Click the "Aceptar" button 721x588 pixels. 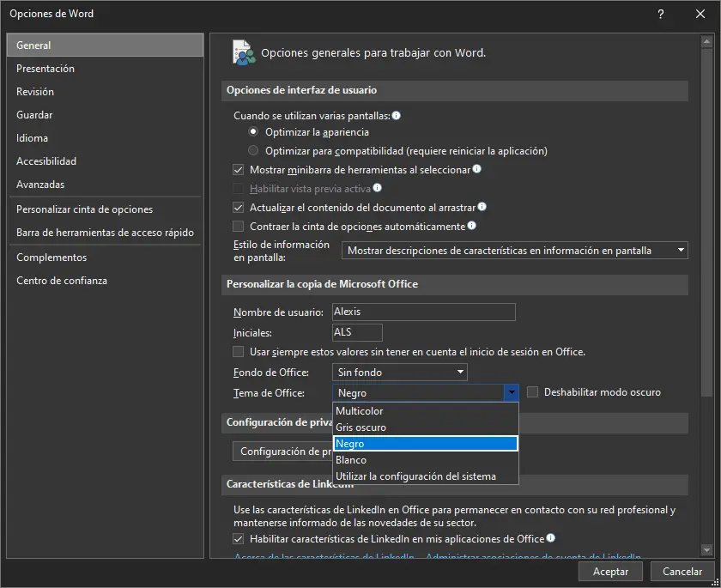click(x=610, y=571)
